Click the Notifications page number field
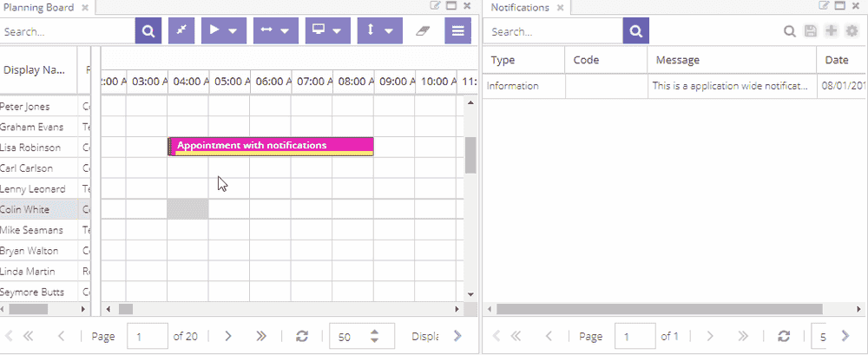 tap(635, 336)
